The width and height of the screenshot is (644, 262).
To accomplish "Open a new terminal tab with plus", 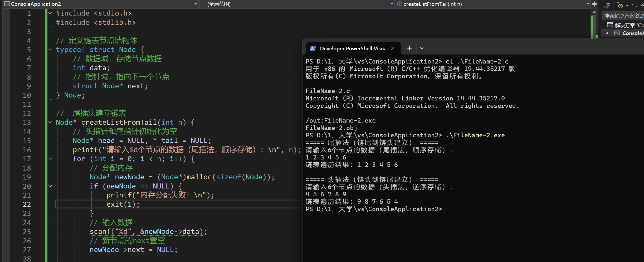I will (x=409, y=48).
